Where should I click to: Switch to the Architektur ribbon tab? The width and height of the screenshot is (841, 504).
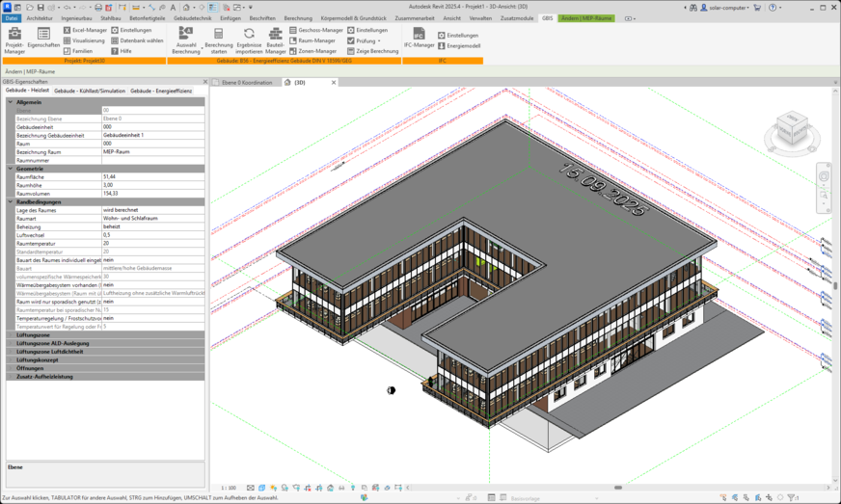click(40, 18)
